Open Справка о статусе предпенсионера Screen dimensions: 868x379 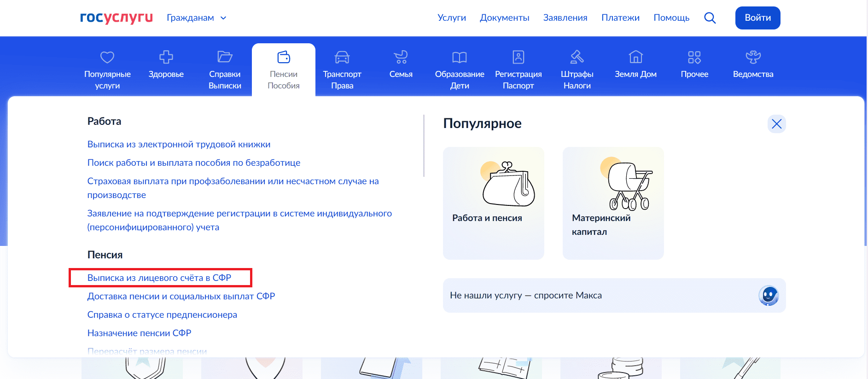click(162, 315)
